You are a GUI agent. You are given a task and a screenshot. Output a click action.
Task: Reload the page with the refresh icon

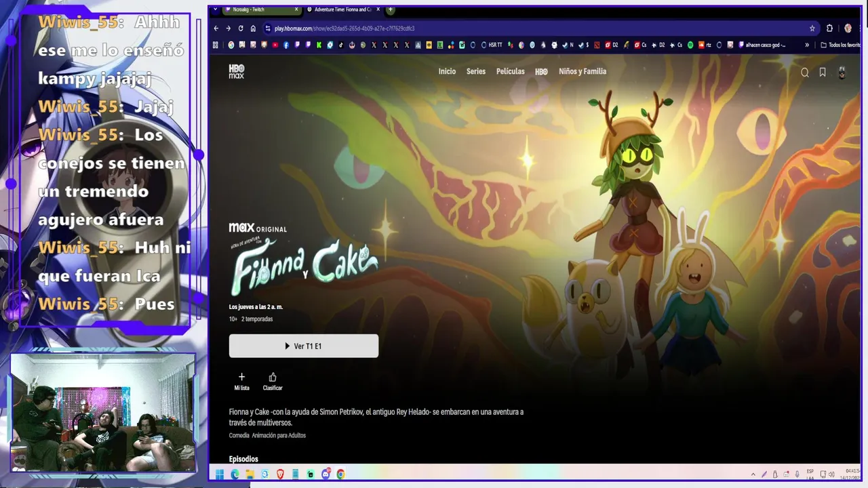[x=241, y=28]
